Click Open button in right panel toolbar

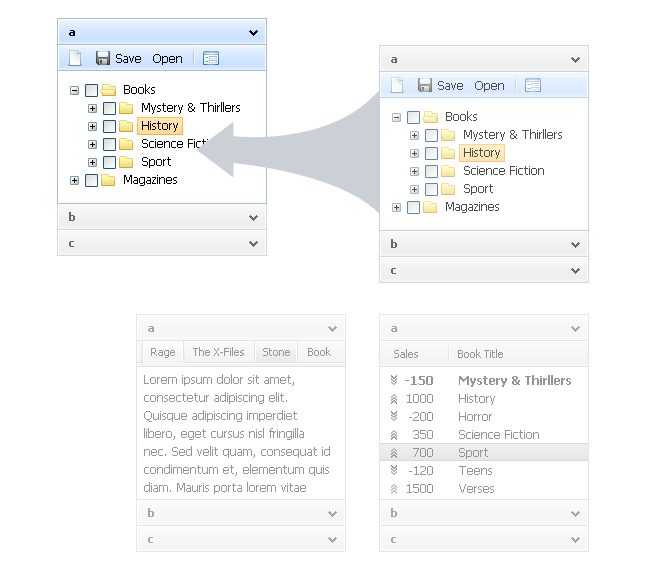click(x=489, y=85)
